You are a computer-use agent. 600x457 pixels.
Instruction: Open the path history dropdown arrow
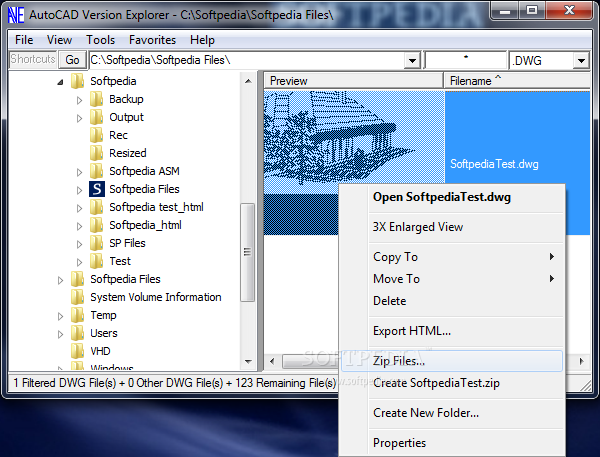[412, 60]
